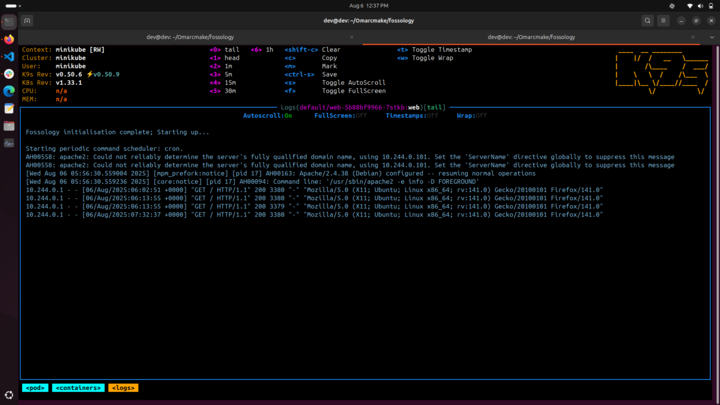Click the <6> 1h time range hint
This screenshot has height=405, width=720.
click(262, 50)
